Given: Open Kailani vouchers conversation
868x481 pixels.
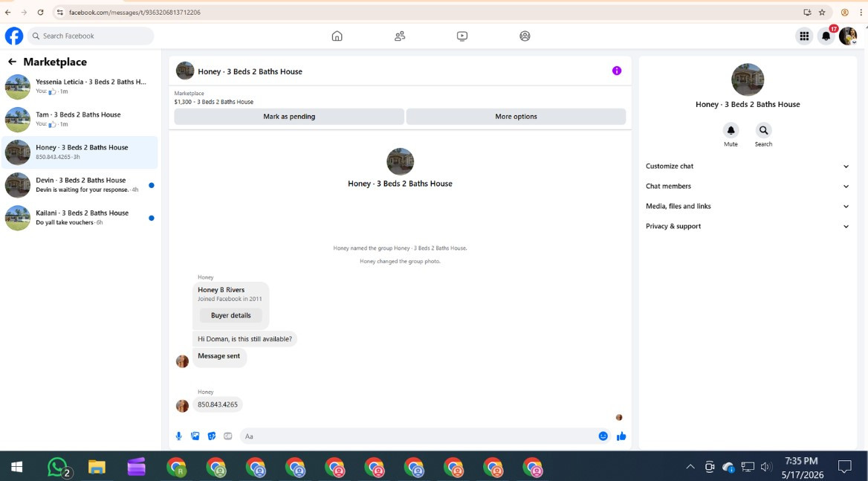Looking at the screenshot, I should coord(80,218).
